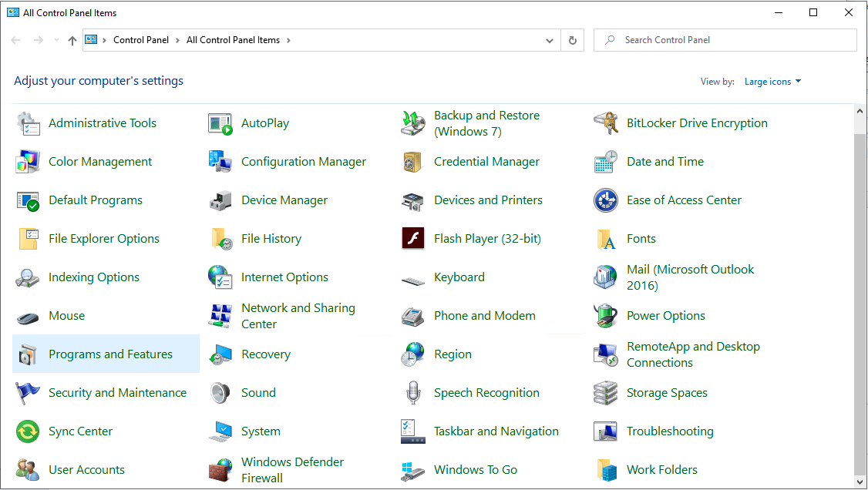
Task: Open RemoteApp and Desktop Connections icon
Action: 606,354
